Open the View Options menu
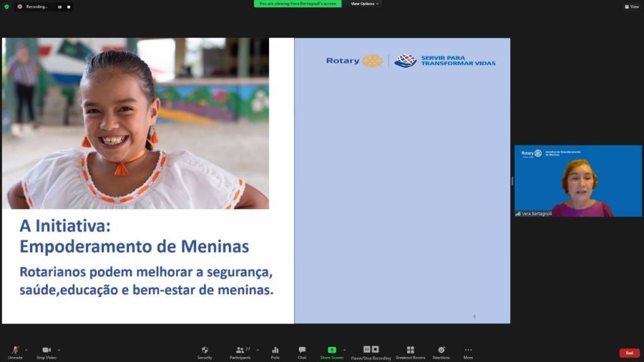 click(x=364, y=4)
